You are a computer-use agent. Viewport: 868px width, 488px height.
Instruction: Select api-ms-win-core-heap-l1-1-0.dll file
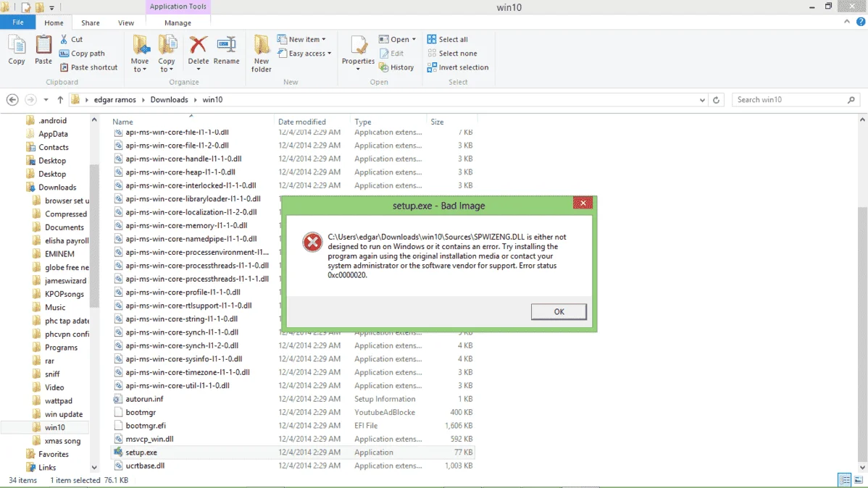pos(292,172)
